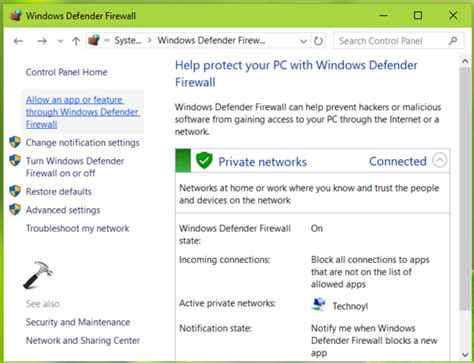
Task: Open Network and Sharing Center link
Action: coord(83,340)
